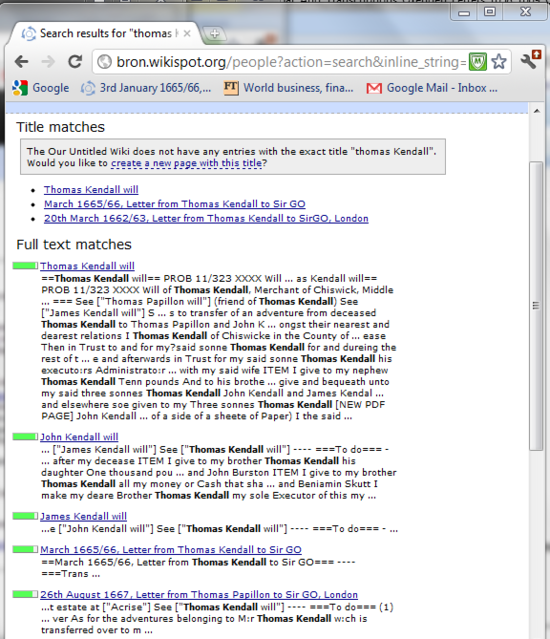Open the green shield extension icon
550x639 pixels.
click(477, 62)
